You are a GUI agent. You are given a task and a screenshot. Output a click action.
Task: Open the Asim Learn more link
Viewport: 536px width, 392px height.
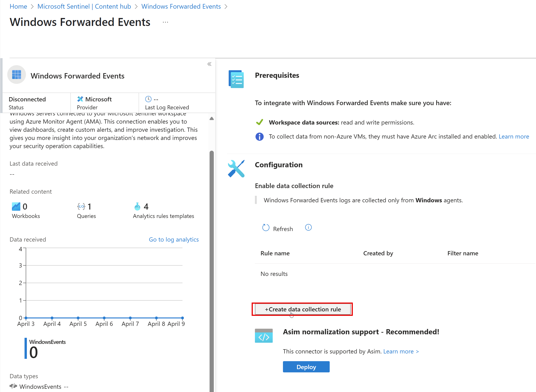pyautogui.click(x=401, y=351)
